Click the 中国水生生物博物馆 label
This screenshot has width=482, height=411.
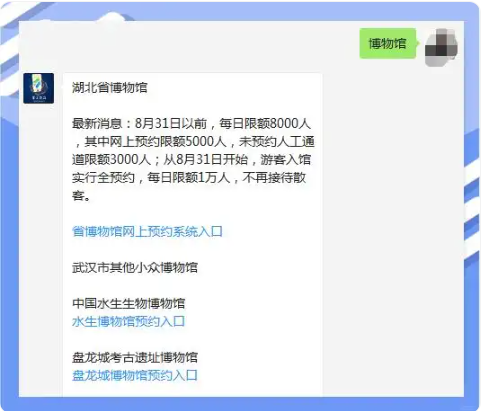pos(128,303)
